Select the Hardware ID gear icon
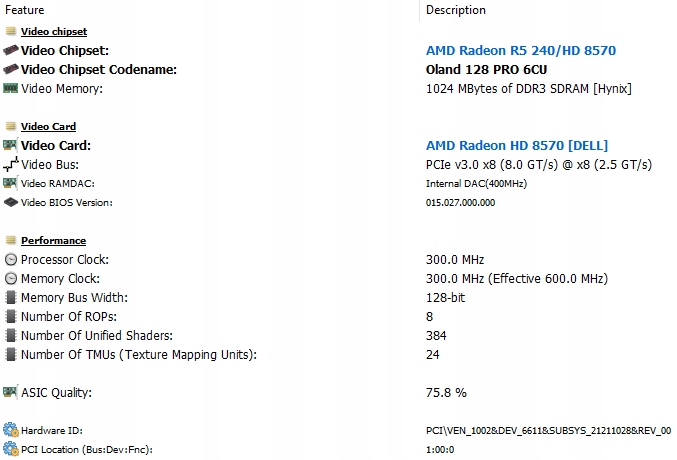677x460 pixels. (x=11, y=430)
